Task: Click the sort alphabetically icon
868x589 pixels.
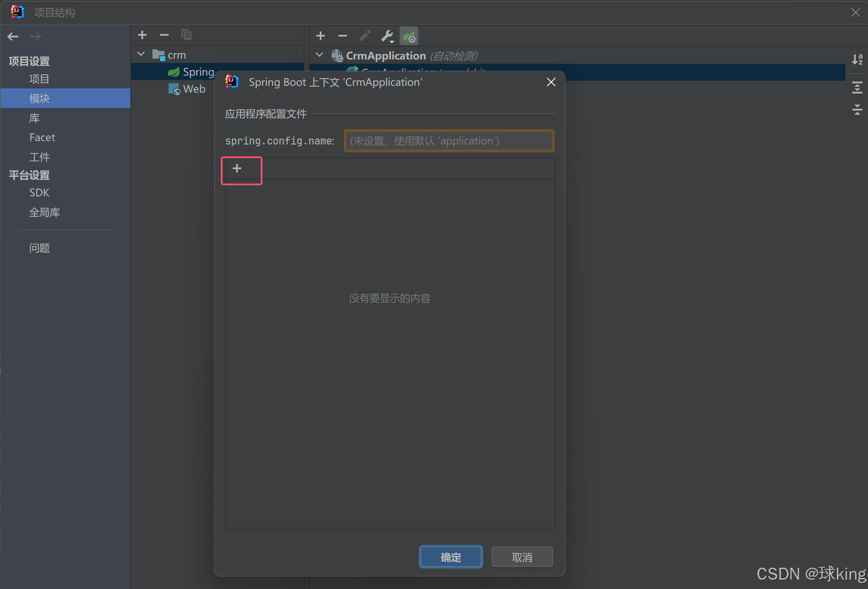Action: point(857,59)
